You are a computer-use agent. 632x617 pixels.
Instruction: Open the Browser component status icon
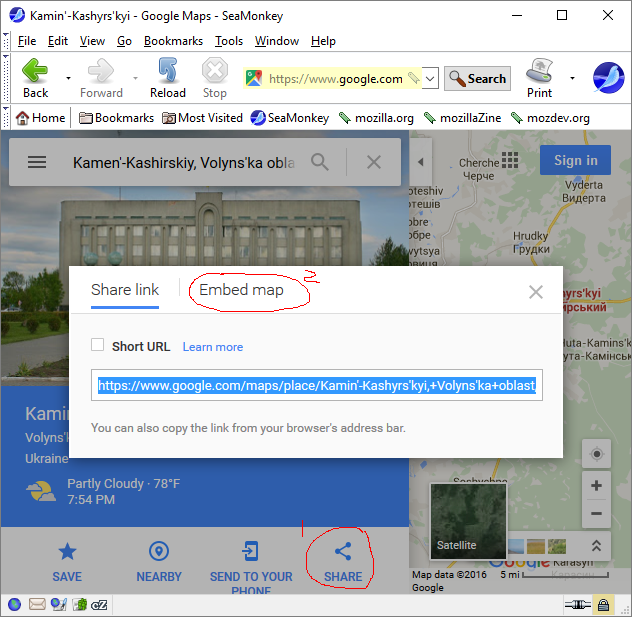14,605
